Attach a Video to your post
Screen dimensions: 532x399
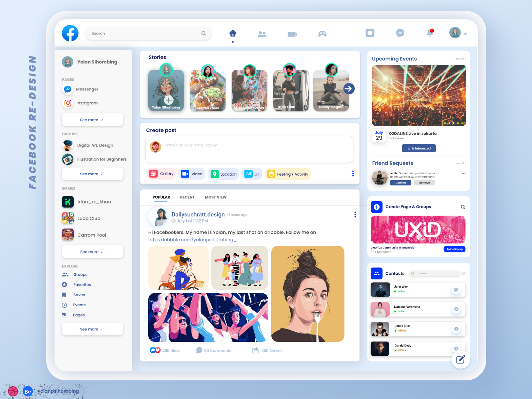pyautogui.click(x=192, y=174)
